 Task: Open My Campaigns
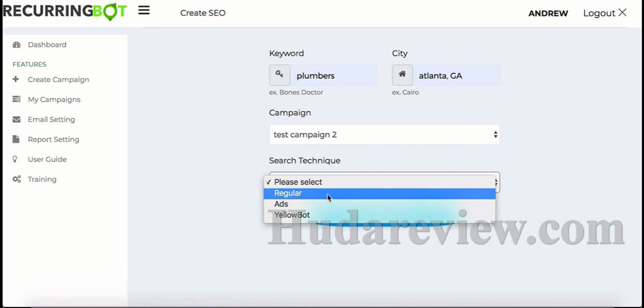pyautogui.click(x=54, y=99)
